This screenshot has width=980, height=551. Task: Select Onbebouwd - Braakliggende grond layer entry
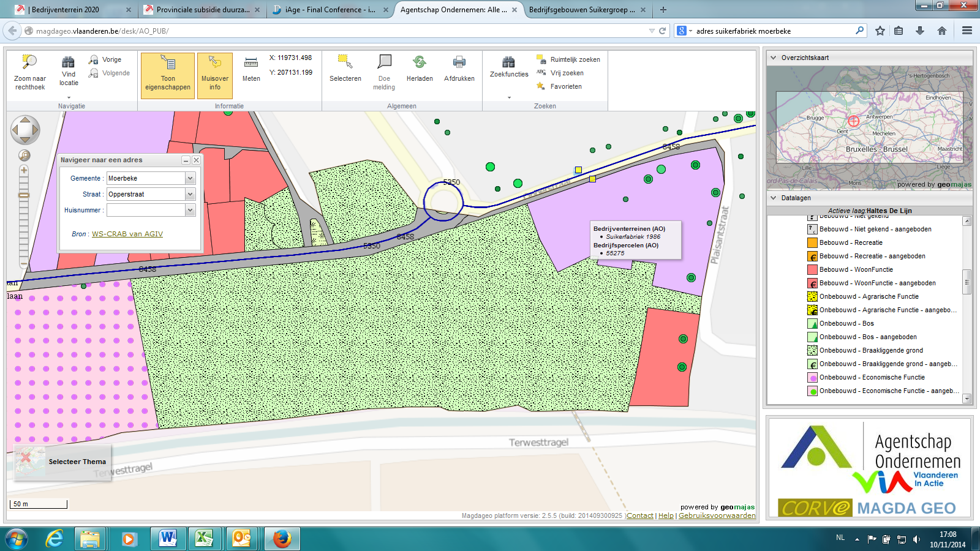871,350
